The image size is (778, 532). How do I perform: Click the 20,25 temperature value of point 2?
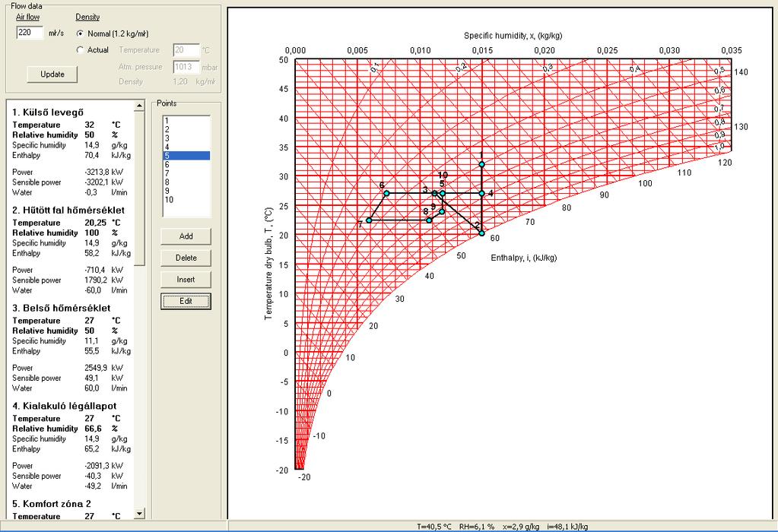[x=95, y=223]
